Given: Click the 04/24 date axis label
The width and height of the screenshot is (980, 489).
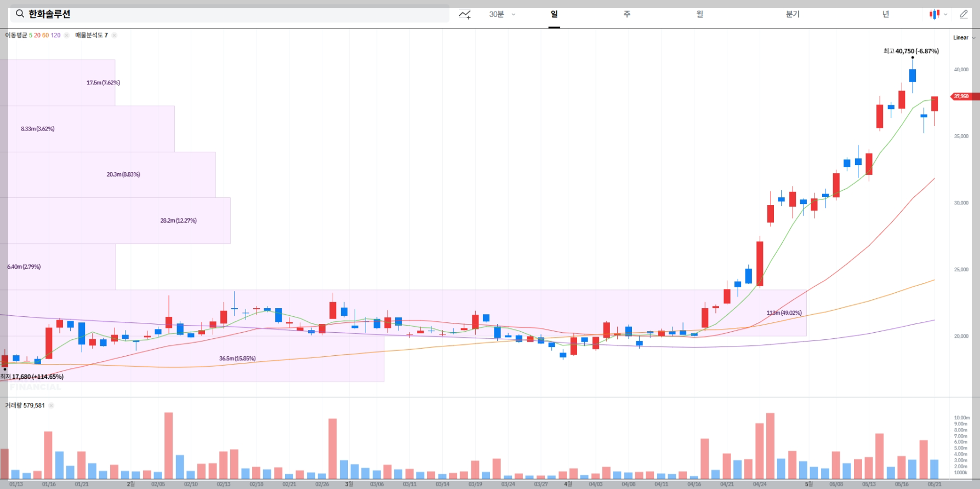Looking at the screenshot, I should tap(760, 484).
